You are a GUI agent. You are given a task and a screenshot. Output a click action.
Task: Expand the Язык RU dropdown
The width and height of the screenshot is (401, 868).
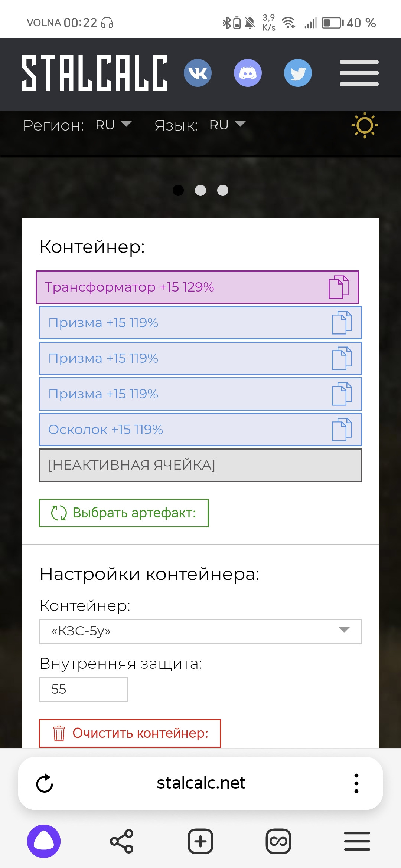click(228, 125)
